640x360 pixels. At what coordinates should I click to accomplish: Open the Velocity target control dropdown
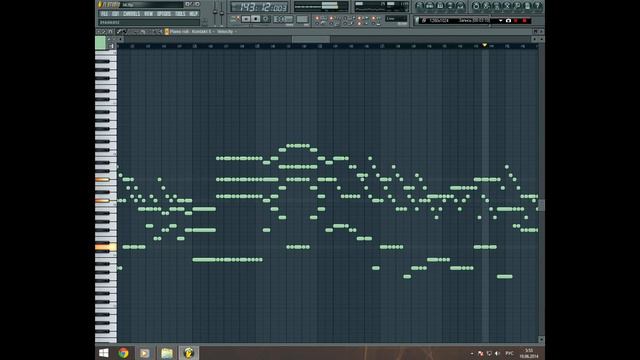[227, 31]
